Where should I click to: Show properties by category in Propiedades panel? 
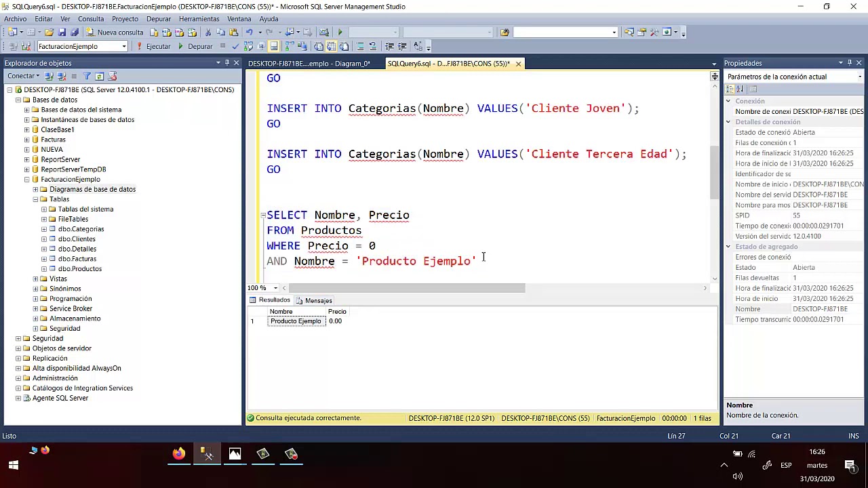(x=730, y=89)
